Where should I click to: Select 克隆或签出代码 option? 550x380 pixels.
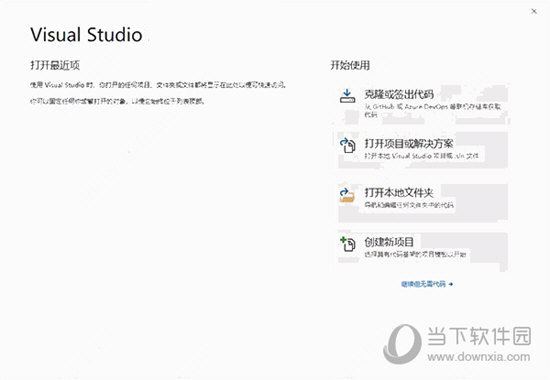423,104
